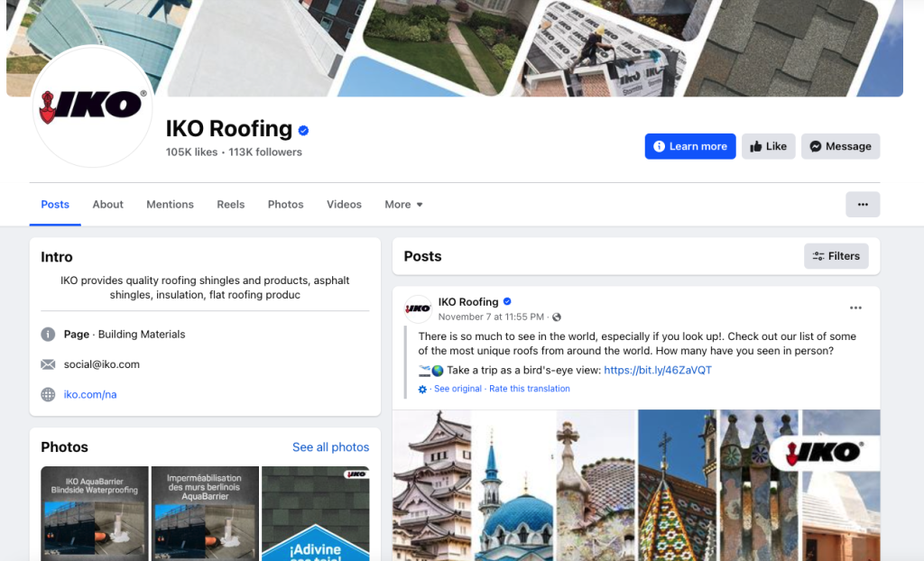The height and width of the screenshot is (561, 924).
Task: Open the https://bit.ly/46ZaVQT link
Action: [658, 370]
